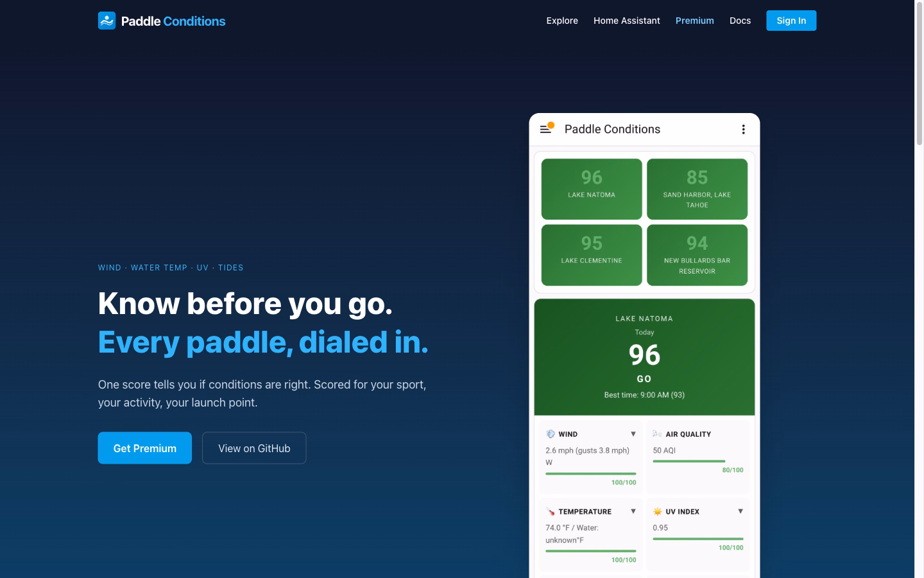
Task: Click the Air Quality card icon
Action: (657, 434)
